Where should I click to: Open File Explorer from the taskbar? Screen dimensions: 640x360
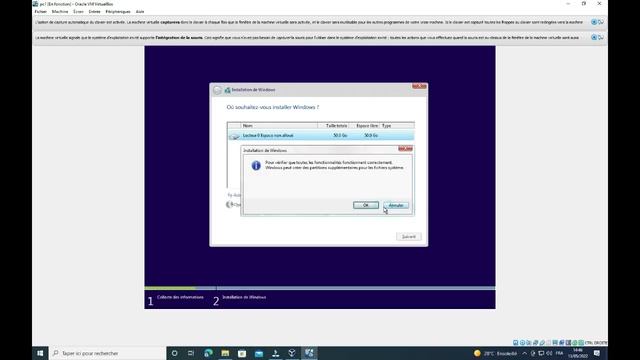pos(225,353)
